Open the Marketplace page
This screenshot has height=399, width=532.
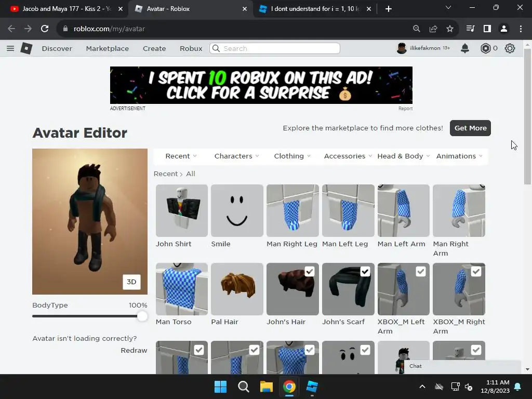coord(107,48)
